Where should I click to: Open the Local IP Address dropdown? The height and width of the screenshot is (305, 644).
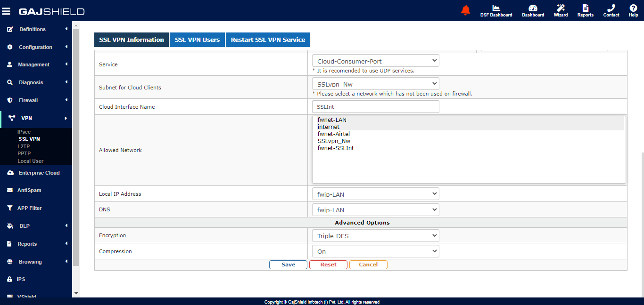(375, 194)
